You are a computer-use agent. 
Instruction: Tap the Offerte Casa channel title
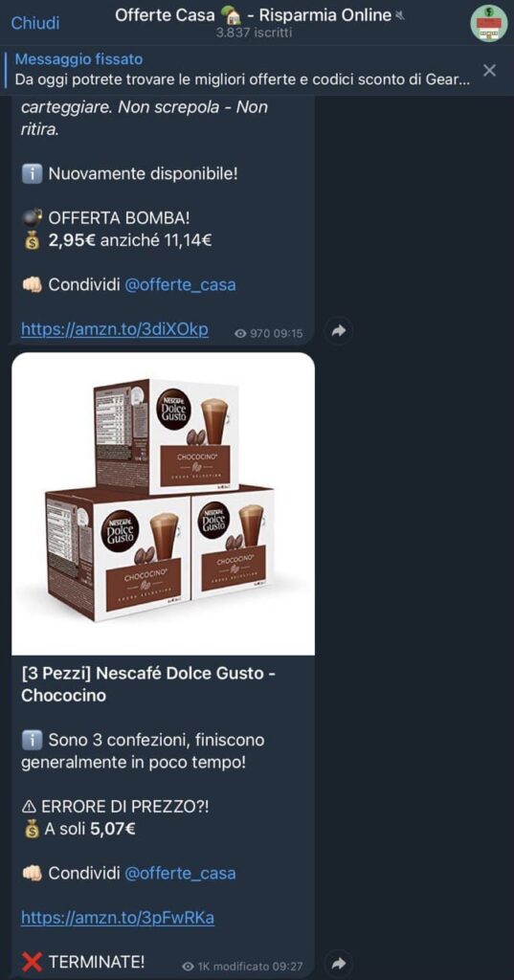tap(253, 15)
